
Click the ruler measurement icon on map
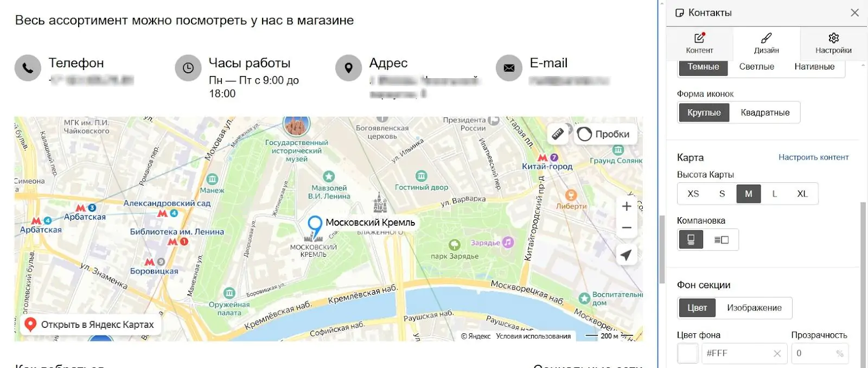[558, 134]
